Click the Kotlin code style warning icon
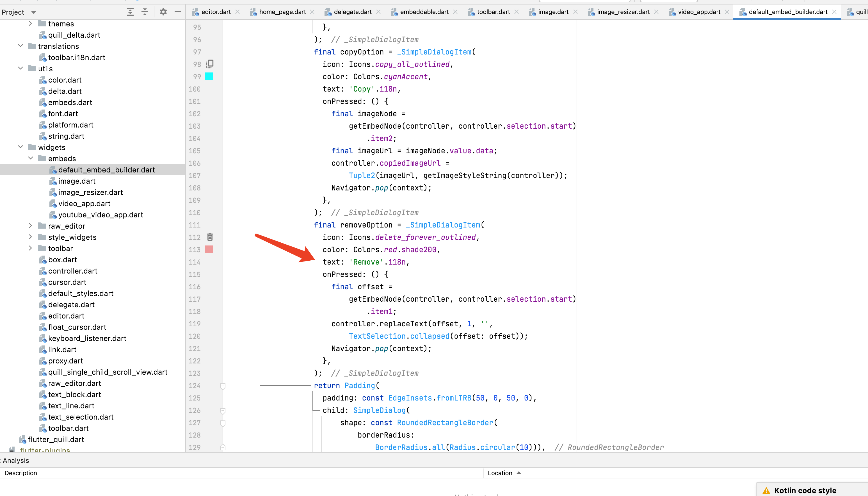 pyautogui.click(x=766, y=491)
